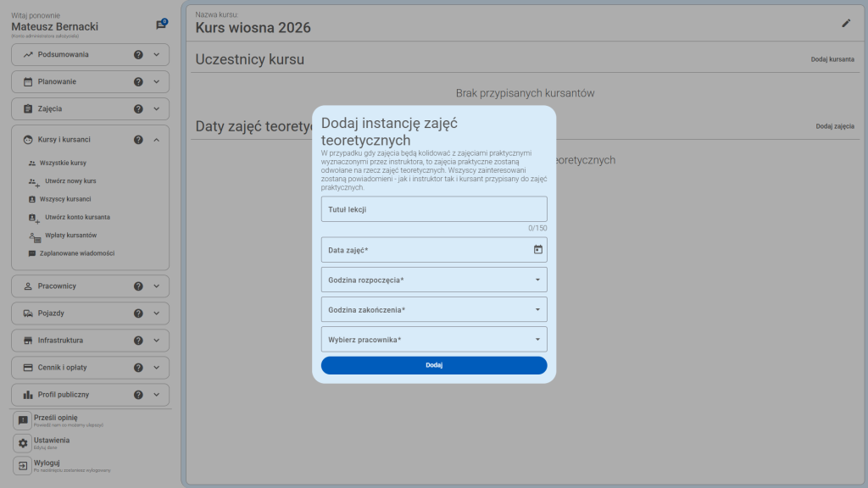Click help icon next to Podsumowania
This screenshot has height=488, width=868.
tap(138, 55)
